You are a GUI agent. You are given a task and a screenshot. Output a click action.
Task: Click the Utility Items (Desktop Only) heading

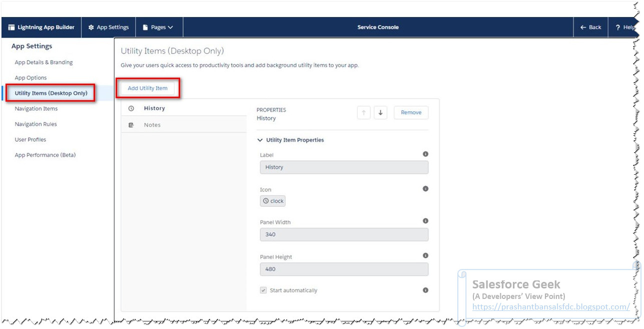click(172, 51)
